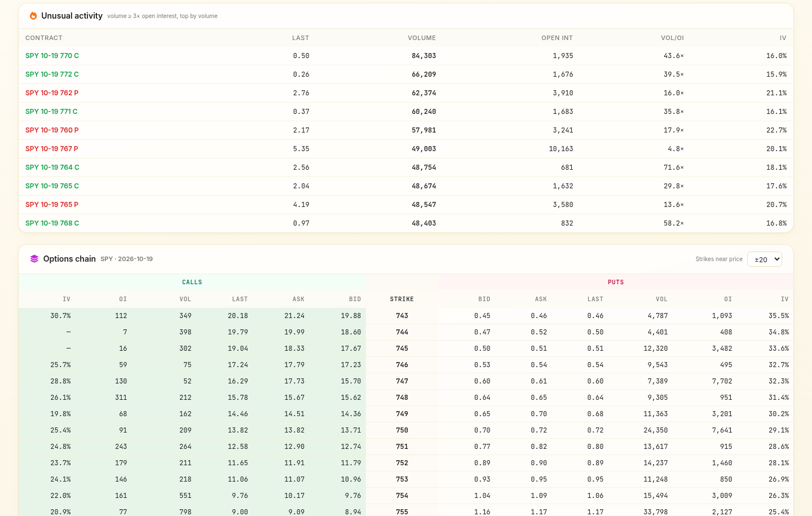Click last price 5.35 for 767 P
This screenshot has height=516, width=812.
[x=301, y=149]
